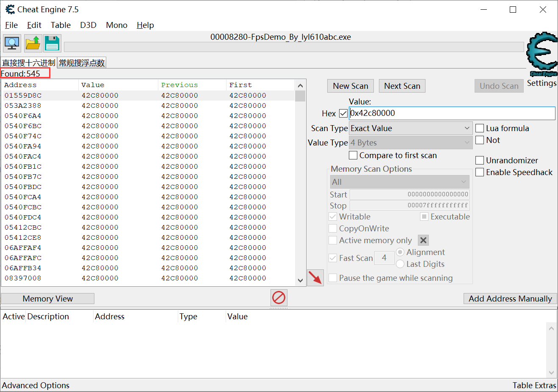This screenshot has height=392, width=558.
Task: Open the Table menu
Action: point(61,25)
